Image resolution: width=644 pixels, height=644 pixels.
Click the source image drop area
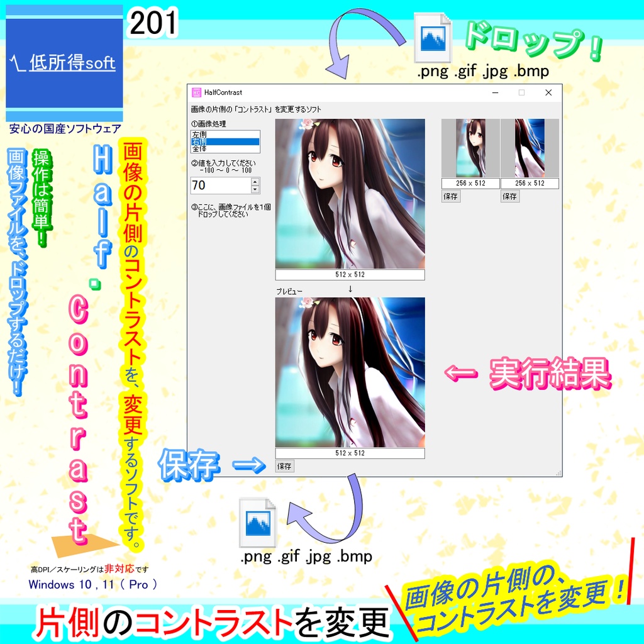[350, 194]
